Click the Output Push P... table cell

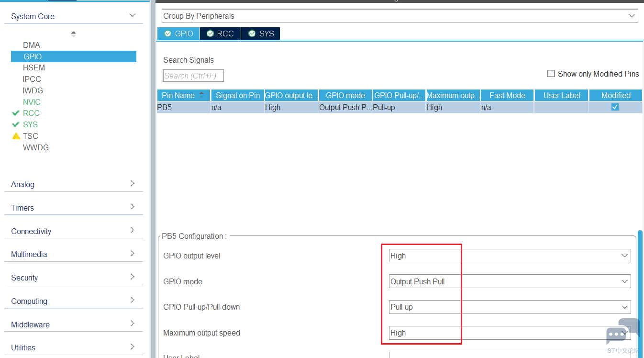345,107
